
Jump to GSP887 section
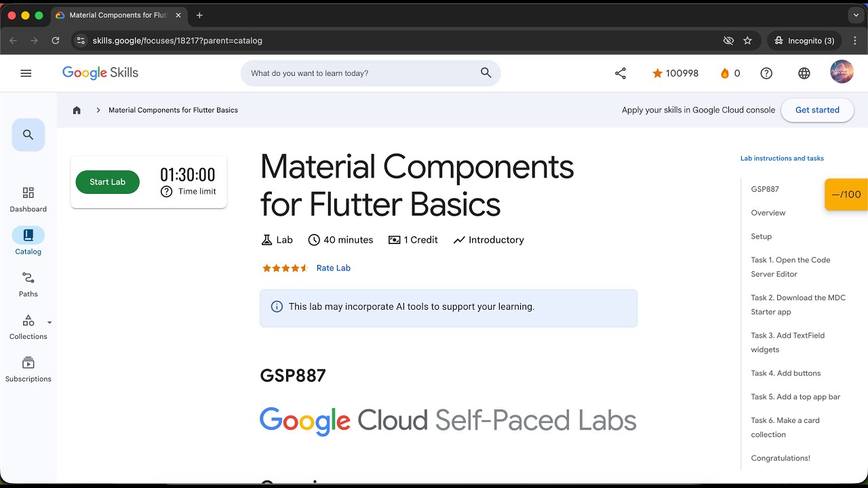[x=765, y=189]
